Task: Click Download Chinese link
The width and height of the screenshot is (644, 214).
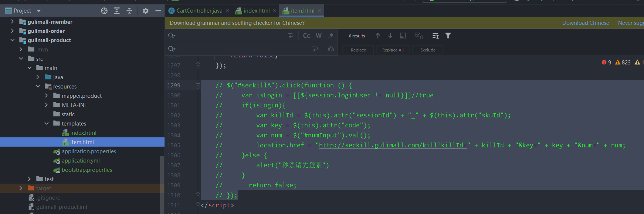Action: 586,23
